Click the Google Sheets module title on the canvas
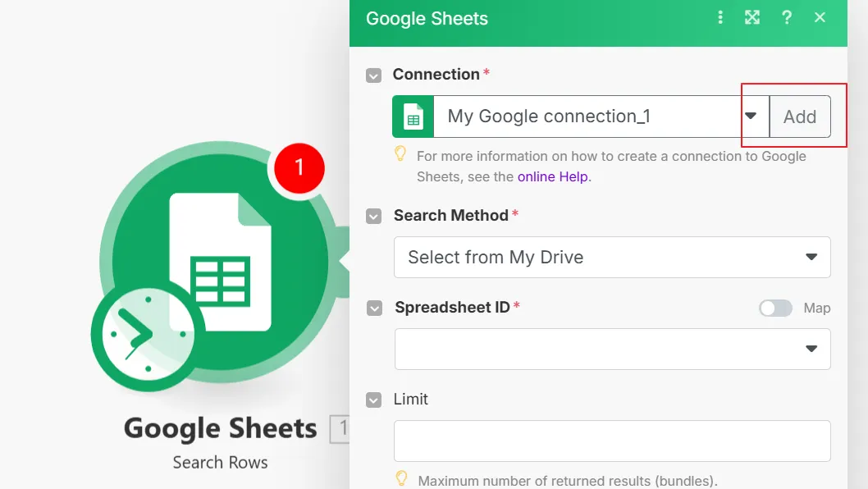The height and width of the screenshot is (489, 868). [x=221, y=428]
